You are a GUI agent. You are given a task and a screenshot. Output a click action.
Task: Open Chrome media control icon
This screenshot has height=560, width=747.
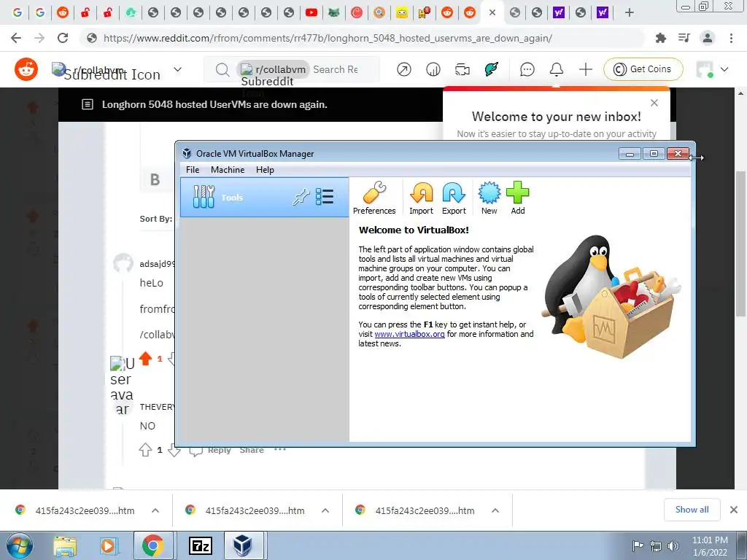(684, 38)
